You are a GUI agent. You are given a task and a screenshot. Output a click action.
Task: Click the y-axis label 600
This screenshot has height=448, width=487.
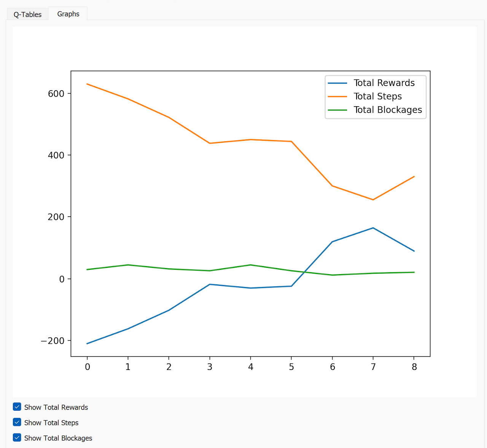[x=56, y=94]
